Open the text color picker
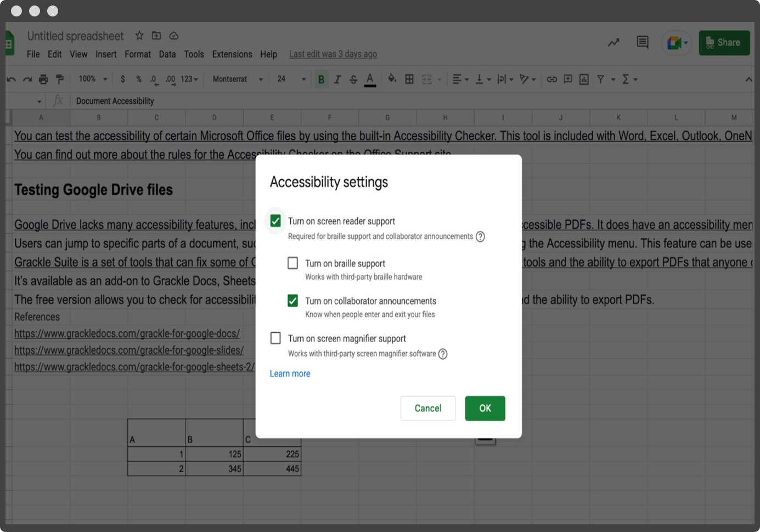The image size is (760, 532). (x=370, y=80)
